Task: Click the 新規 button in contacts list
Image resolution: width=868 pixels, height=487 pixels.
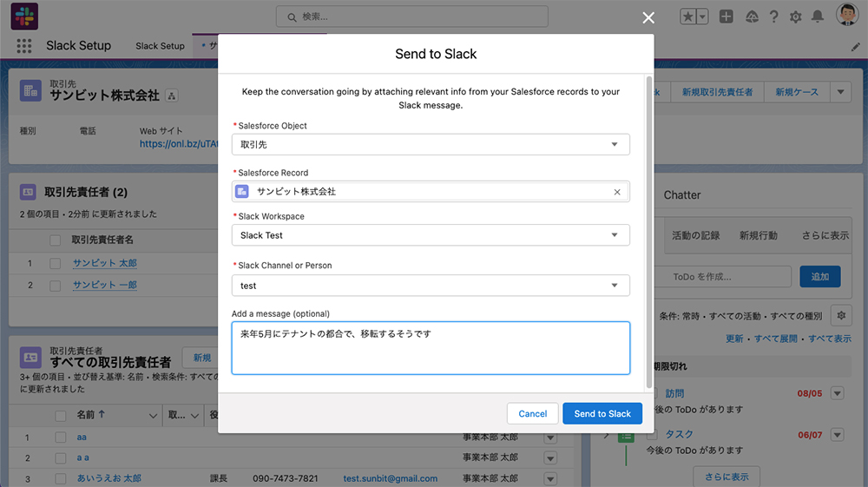Action: click(201, 358)
